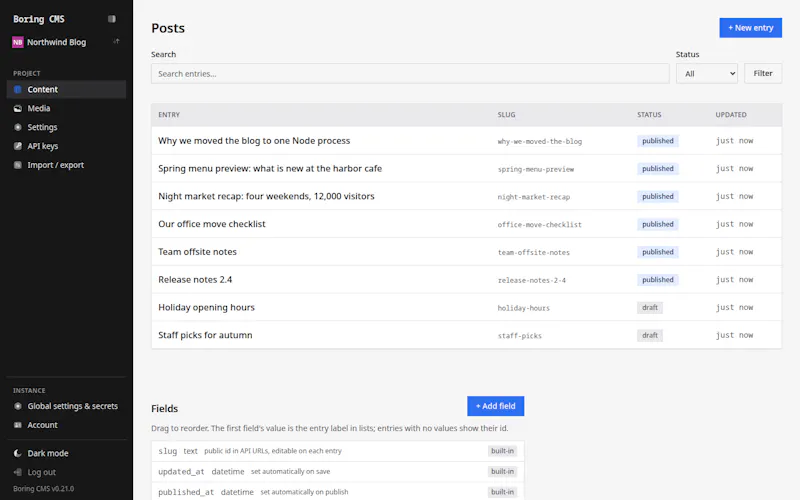Click the built-in tag on slug field

click(502, 451)
